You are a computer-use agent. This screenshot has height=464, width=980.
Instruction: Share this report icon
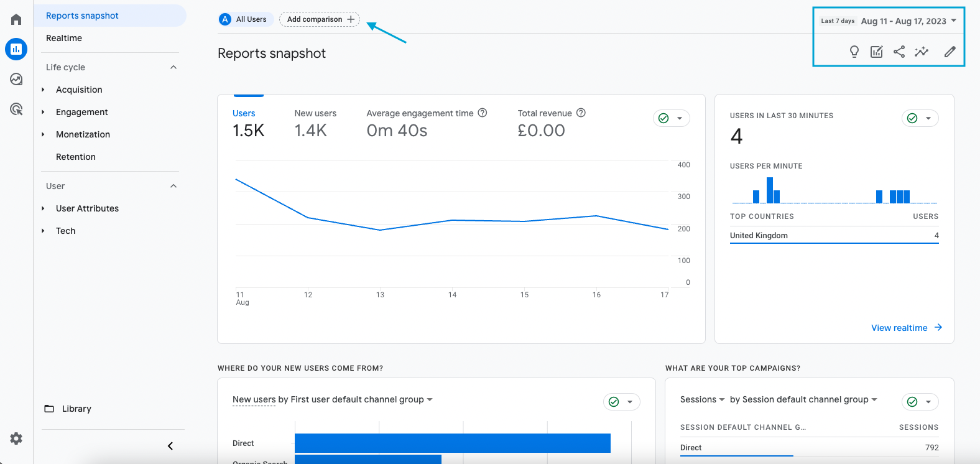click(x=899, y=52)
